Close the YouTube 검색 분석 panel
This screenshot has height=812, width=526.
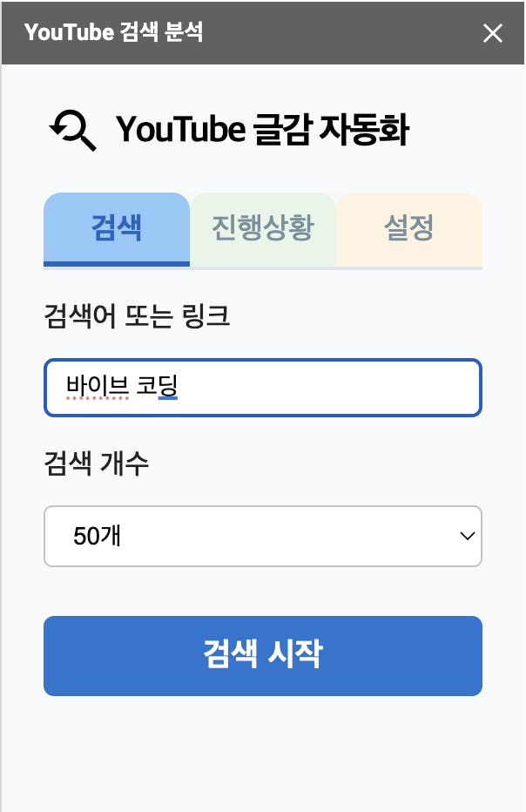pyautogui.click(x=492, y=33)
